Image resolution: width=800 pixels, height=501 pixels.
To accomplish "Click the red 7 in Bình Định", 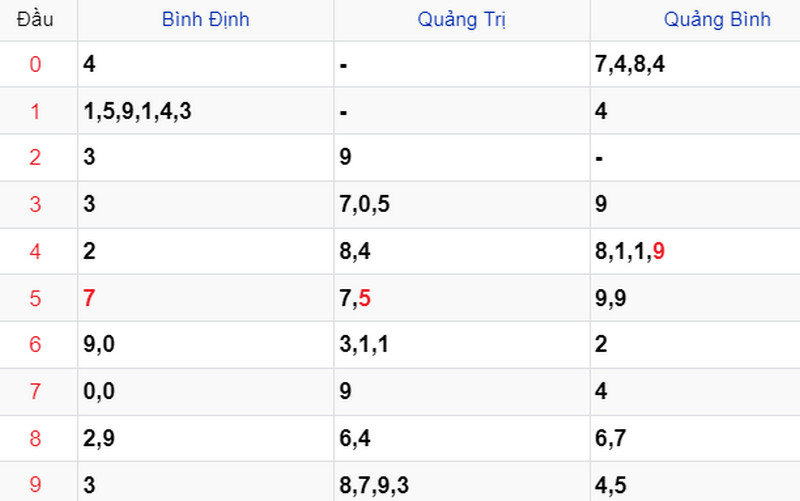I will 89,298.
